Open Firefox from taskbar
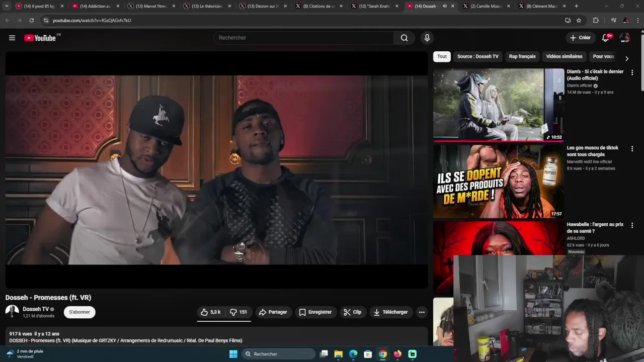The width and height of the screenshot is (644, 362). click(x=397, y=354)
